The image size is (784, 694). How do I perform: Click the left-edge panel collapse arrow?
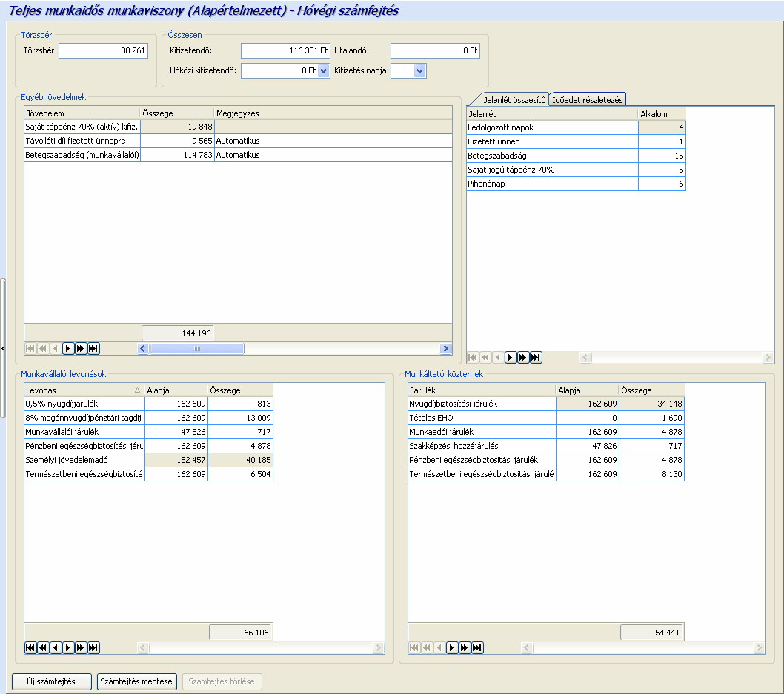click(3, 348)
